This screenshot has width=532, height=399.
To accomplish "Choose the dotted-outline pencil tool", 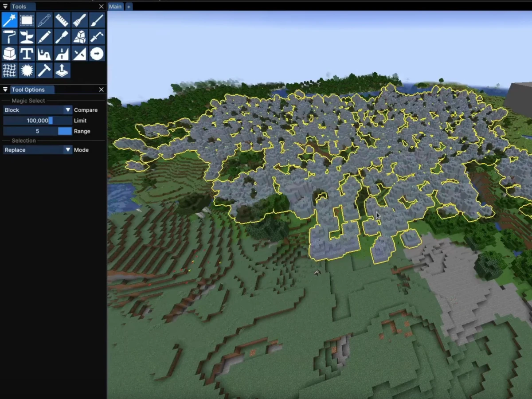I will (x=44, y=20).
